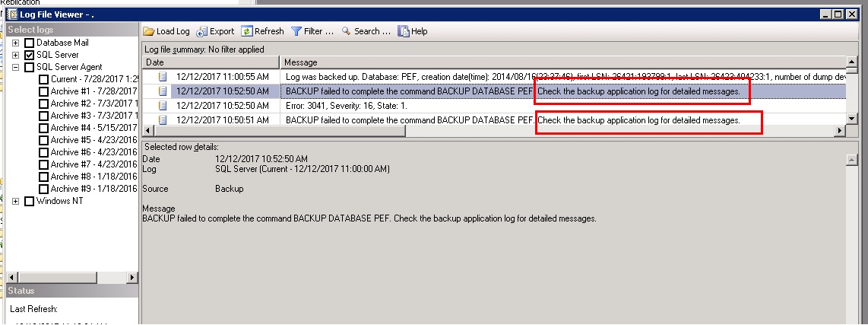Check the SQL Server Agent checkbox

tap(30, 67)
